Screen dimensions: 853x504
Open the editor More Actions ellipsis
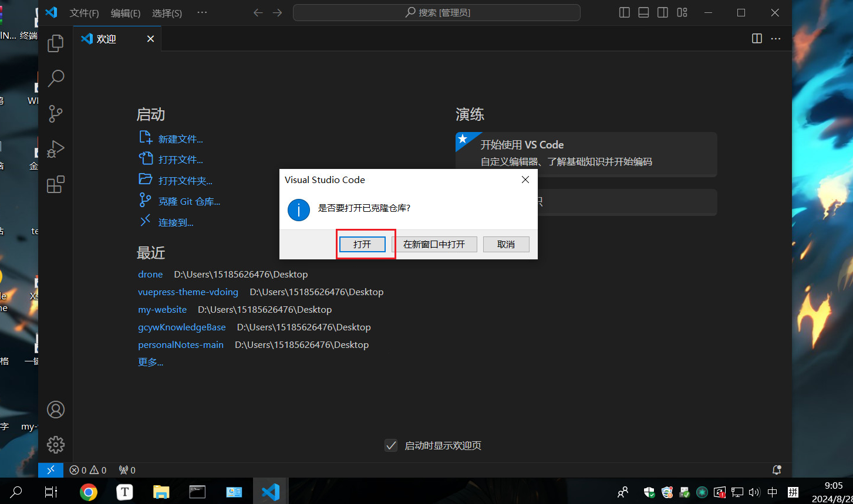[776, 39]
